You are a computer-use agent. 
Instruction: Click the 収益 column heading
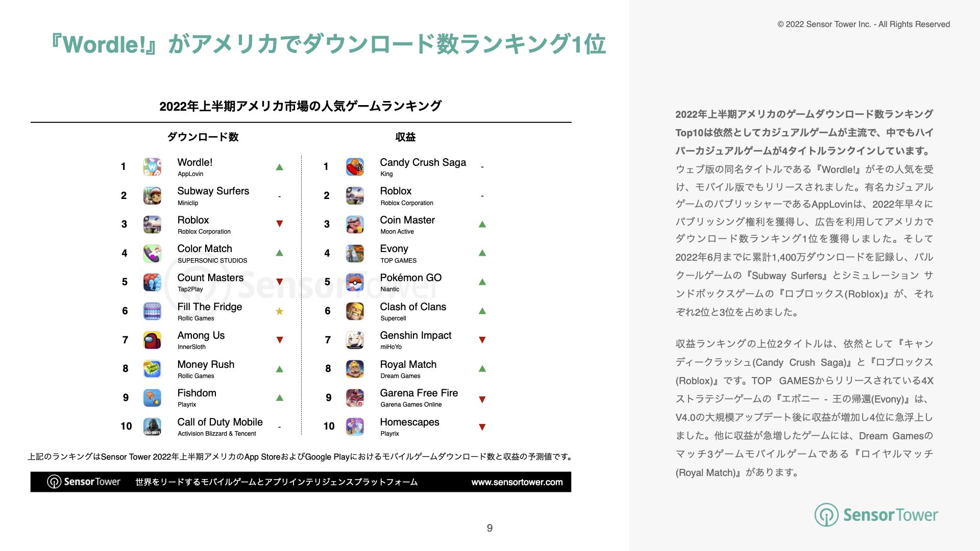coord(405,137)
